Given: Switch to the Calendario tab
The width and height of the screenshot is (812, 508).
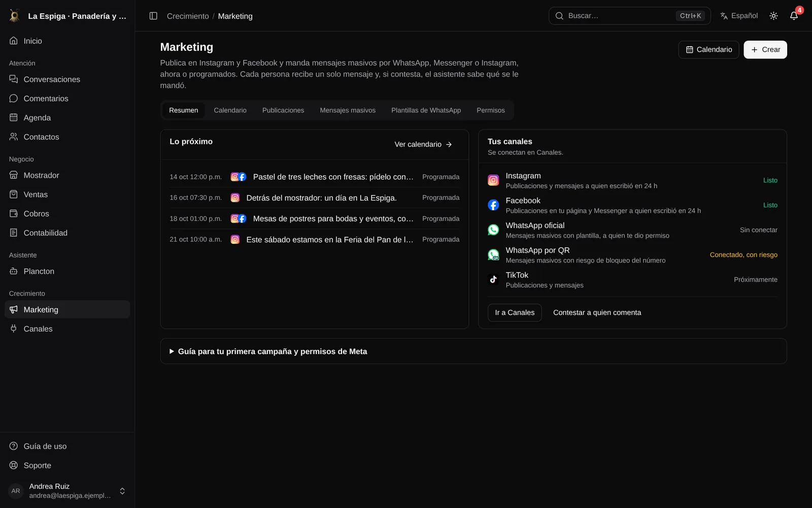Looking at the screenshot, I should 230,110.
